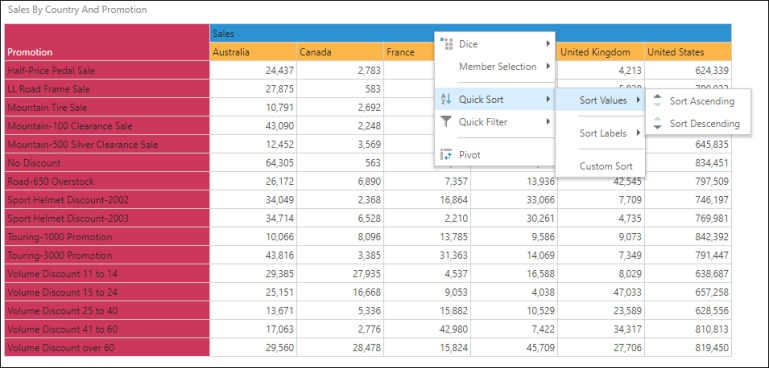
Task: Expand the Member Selection submenu arrow
Action: [547, 66]
